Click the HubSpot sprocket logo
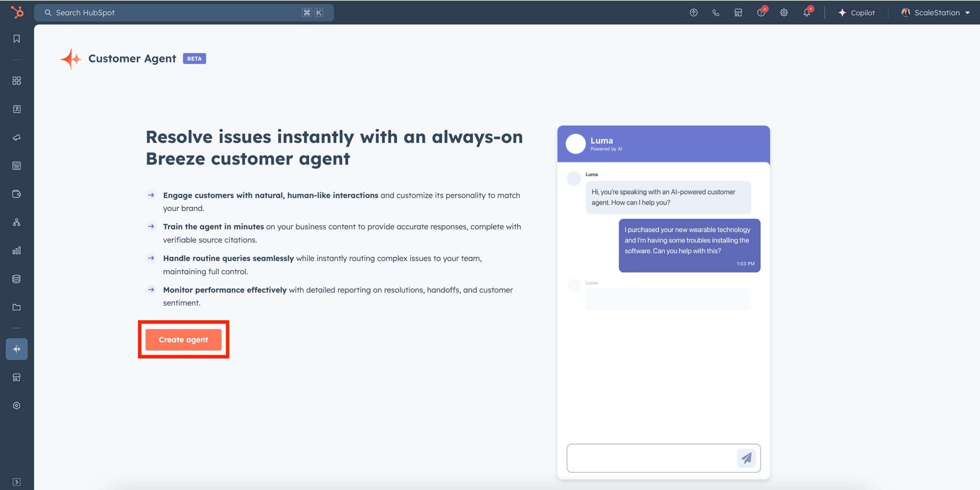980x490 pixels. (x=17, y=12)
